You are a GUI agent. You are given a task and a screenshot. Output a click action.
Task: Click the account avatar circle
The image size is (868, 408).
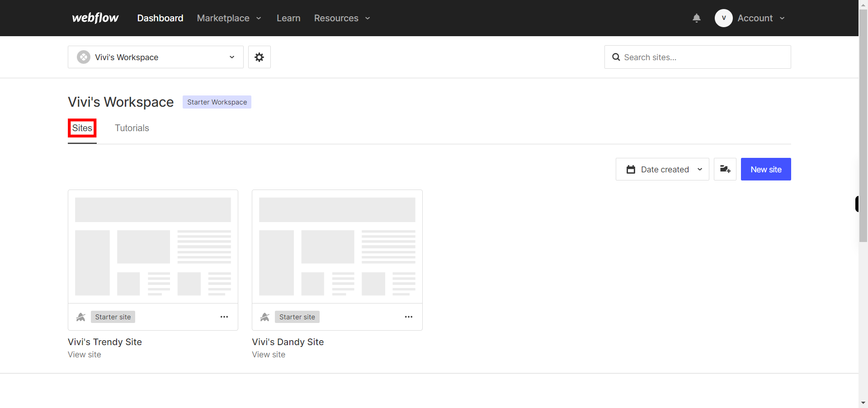724,18
